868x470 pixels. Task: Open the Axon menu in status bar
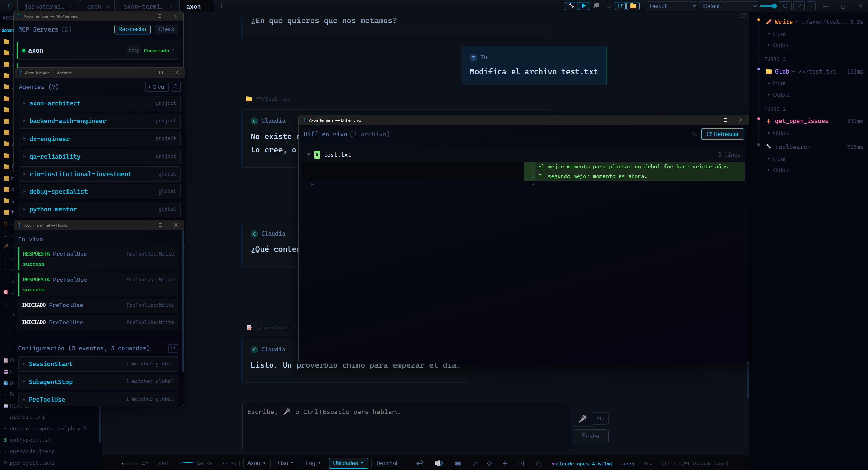[256, 463]
